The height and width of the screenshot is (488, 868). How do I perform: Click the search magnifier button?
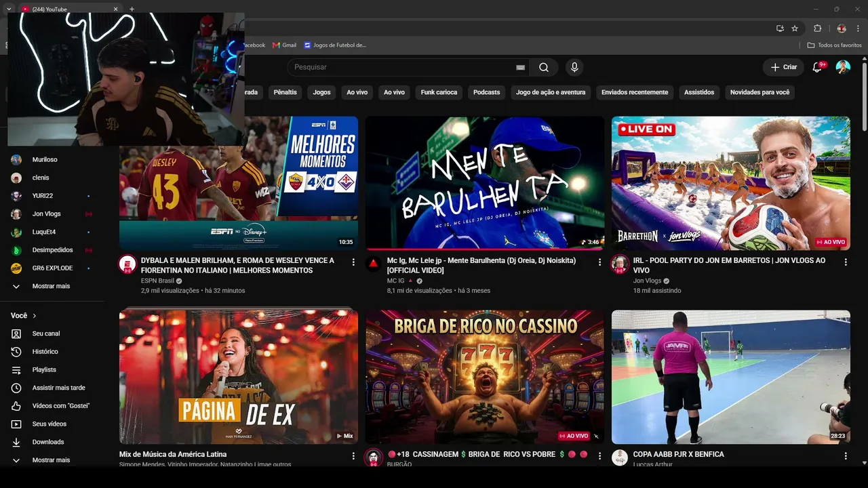click(x=544, y=67)
